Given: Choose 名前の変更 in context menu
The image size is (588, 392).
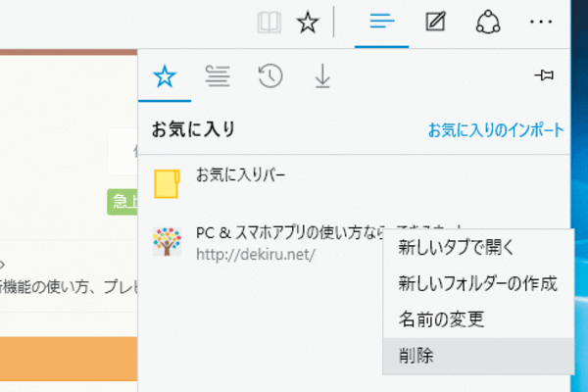Looking at the screenshot, I should 478,319.
